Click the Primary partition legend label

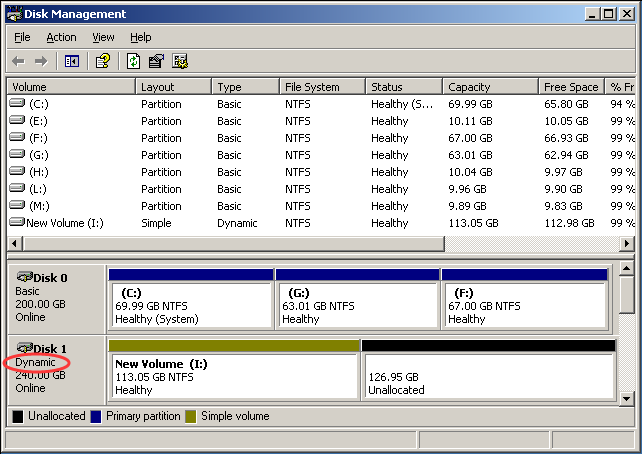click(x=143, y=416)
